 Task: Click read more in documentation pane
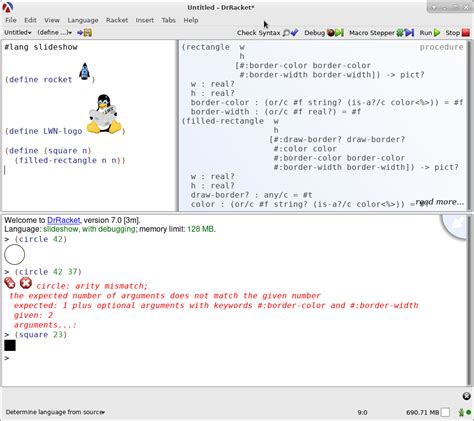[440, 202]
